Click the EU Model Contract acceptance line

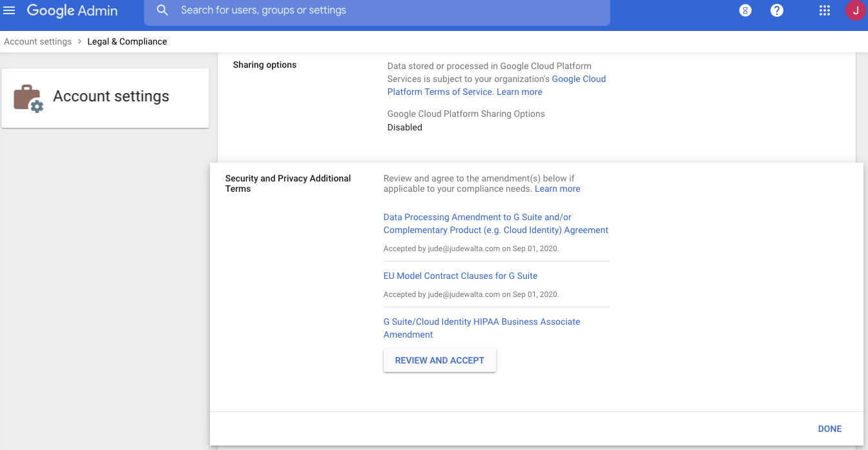pyautogui.click(x=471, y=294)
